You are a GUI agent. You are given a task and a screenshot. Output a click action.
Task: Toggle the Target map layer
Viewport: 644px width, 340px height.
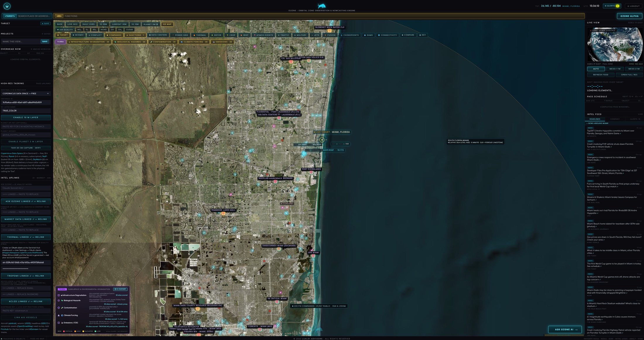62,35
